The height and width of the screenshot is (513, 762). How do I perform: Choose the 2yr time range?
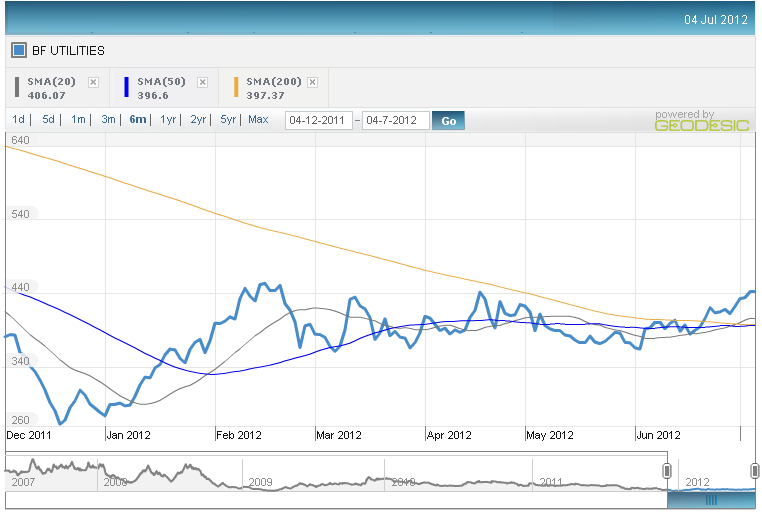click(198, 120)
